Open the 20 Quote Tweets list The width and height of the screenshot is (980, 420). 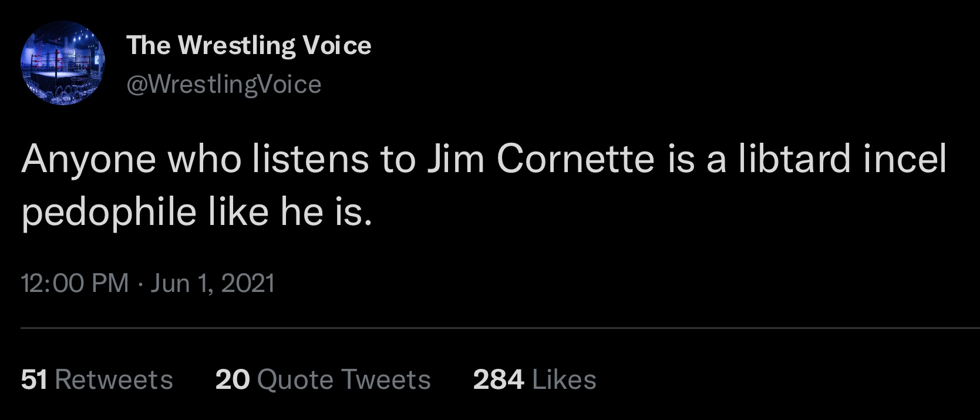(323, 379)
